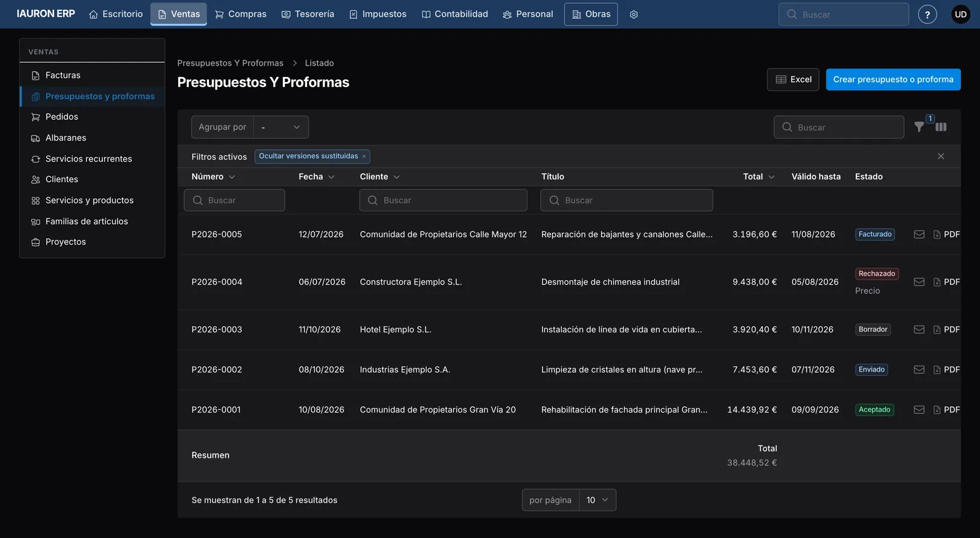The width and height of the screenshot is (980, 538).
Task: Open the table filter funnel icon
Action: click(919, 127)
